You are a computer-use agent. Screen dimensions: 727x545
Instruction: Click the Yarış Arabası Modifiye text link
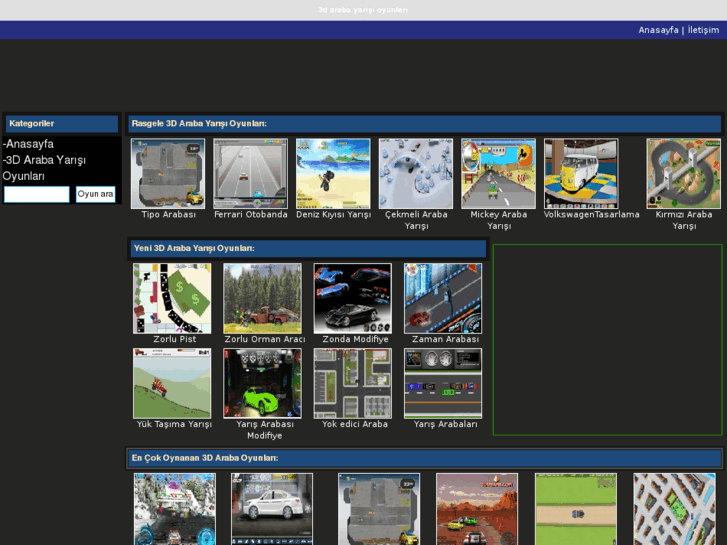click(265, 430)
